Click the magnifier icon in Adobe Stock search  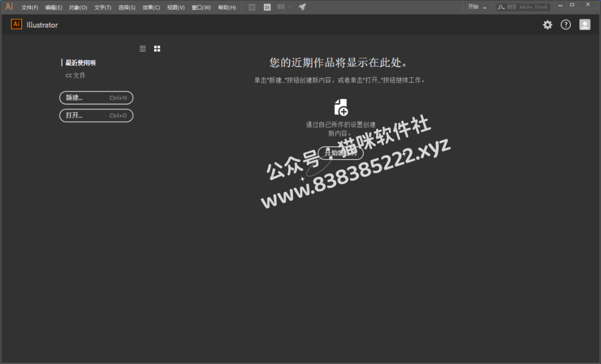click(x=501, y=7)
